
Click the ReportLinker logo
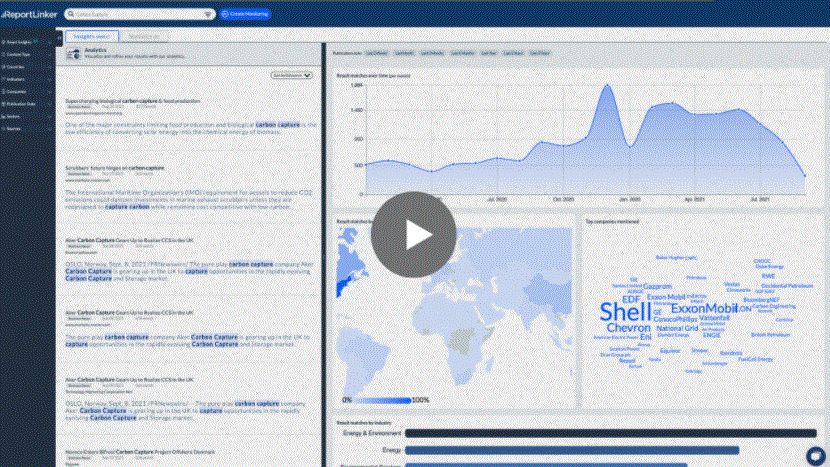pos(27,14)
